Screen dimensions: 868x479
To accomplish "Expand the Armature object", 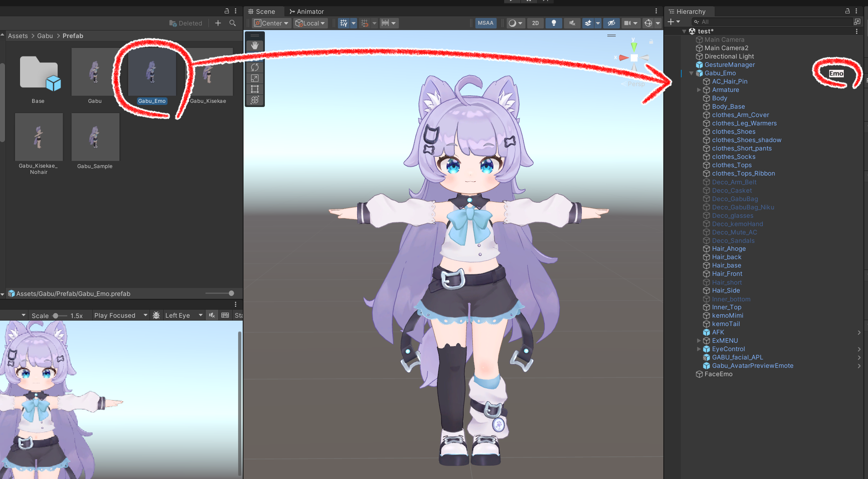I will click(x=699, y=90).
